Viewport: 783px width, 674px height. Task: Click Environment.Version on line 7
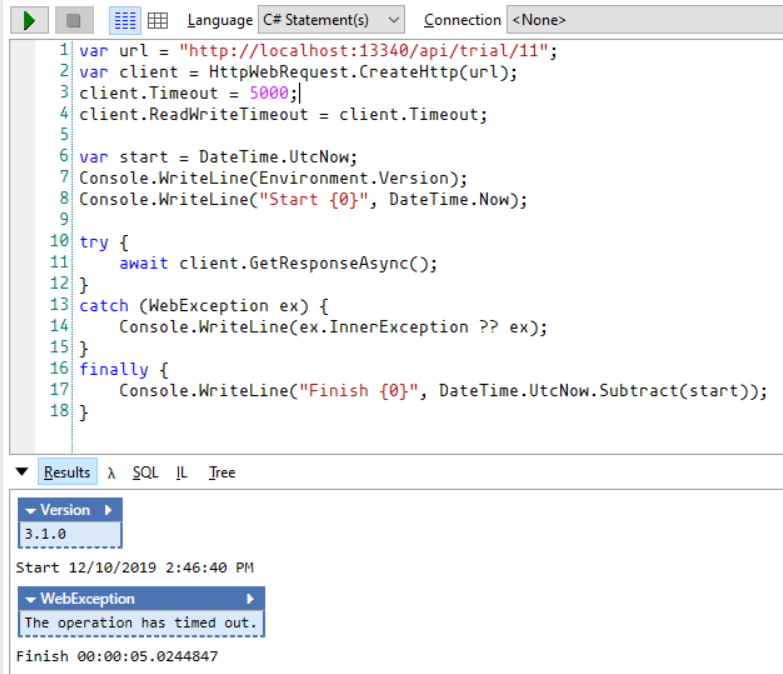click(354, 178)
